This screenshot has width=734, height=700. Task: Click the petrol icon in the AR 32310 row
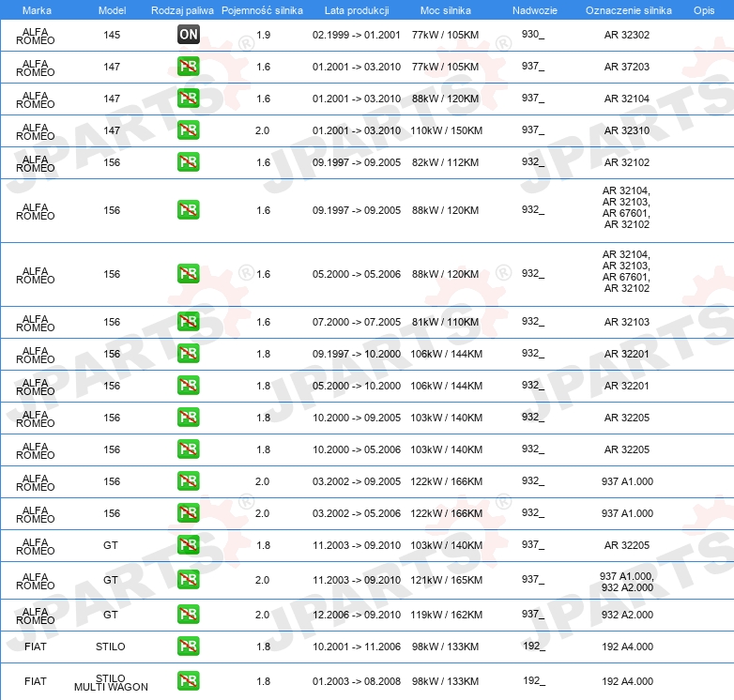(x=188, y=129)
